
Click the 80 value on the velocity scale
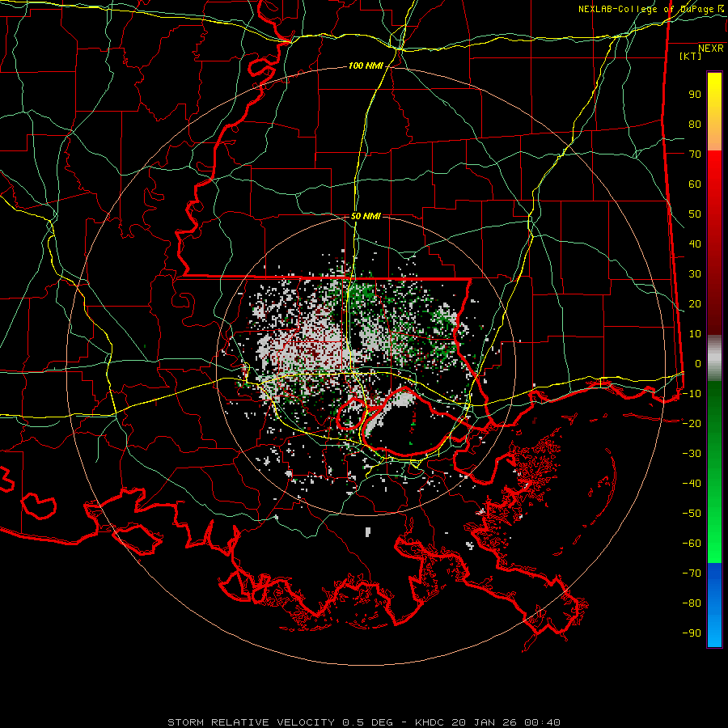coord(695,125)
